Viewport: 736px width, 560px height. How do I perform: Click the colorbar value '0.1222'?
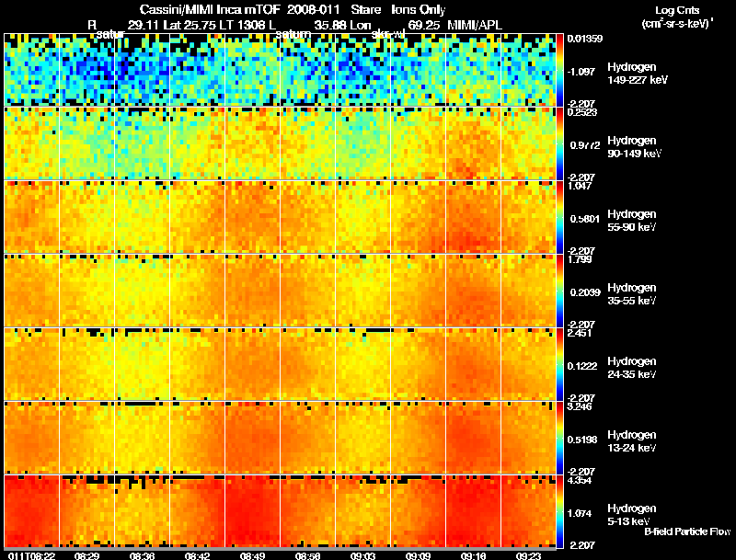[582, 366]
